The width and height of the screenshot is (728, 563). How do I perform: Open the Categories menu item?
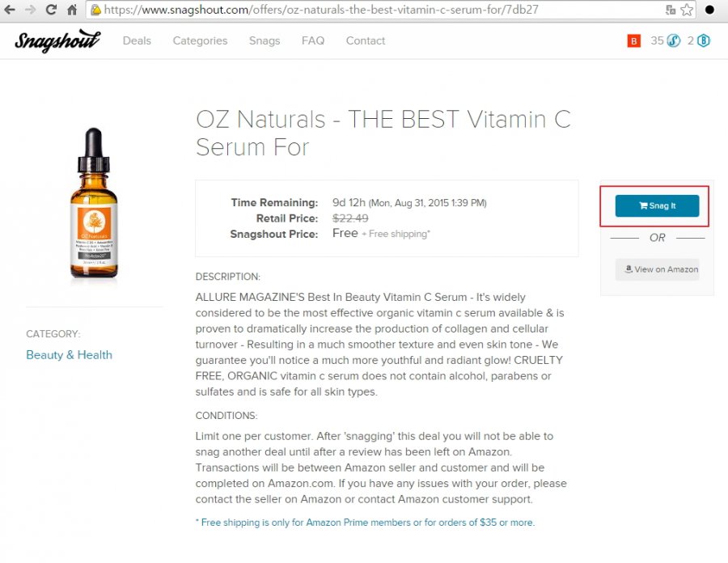pos(200,40)
